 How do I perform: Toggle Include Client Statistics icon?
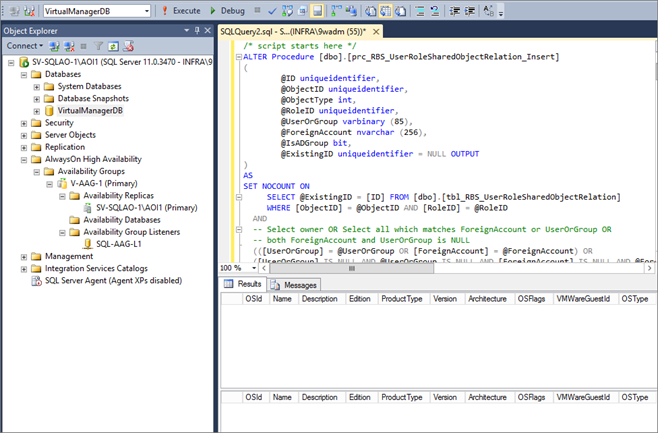pyautogui.click(x=351, y=11)
